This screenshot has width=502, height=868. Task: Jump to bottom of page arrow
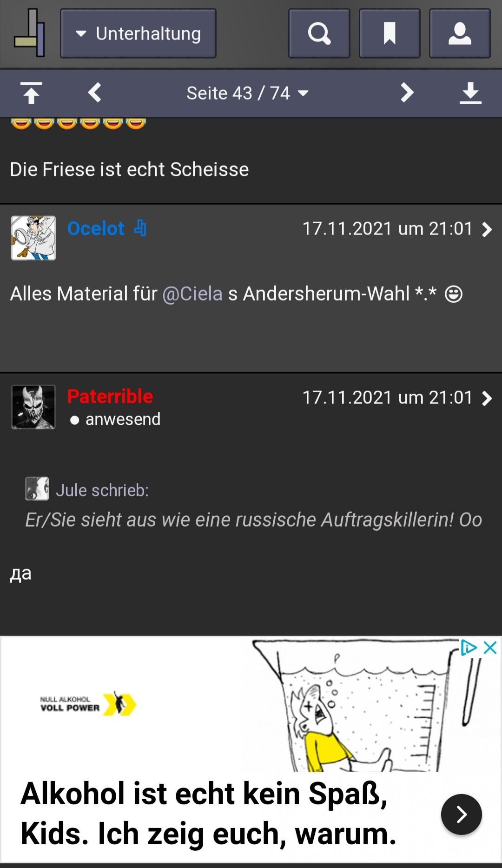[470, 93]
